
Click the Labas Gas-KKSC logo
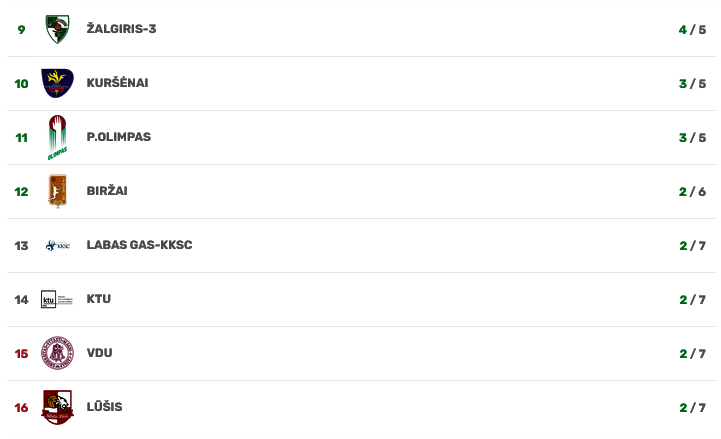(x=57, y=245)
